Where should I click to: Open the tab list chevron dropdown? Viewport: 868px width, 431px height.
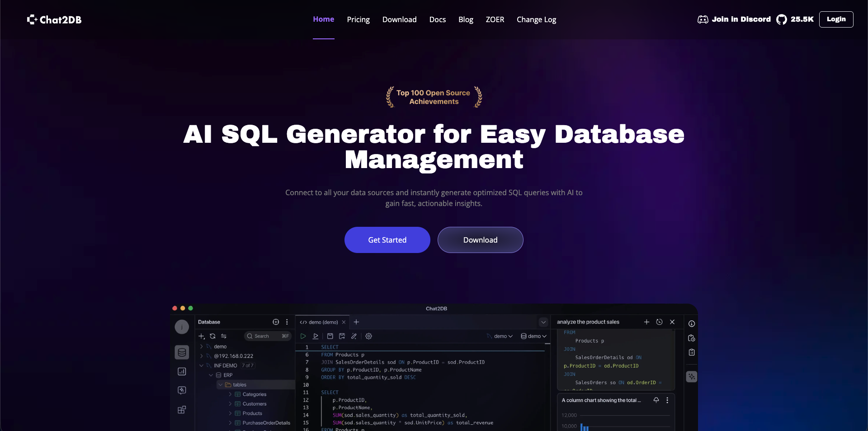tap(543, 322)
